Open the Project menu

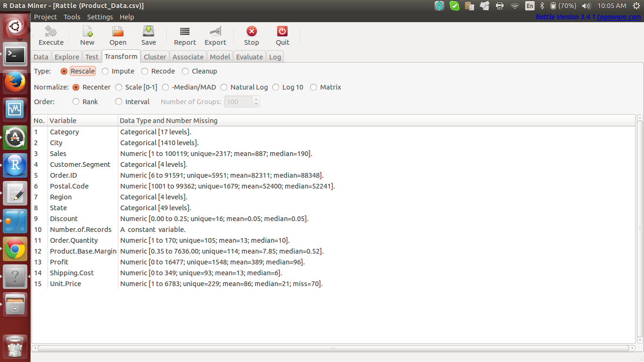[45, 17]
